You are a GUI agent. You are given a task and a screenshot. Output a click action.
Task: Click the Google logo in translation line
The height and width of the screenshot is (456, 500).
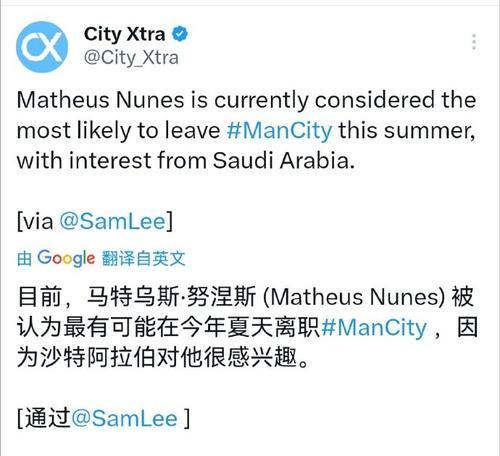tap(66, 258)
